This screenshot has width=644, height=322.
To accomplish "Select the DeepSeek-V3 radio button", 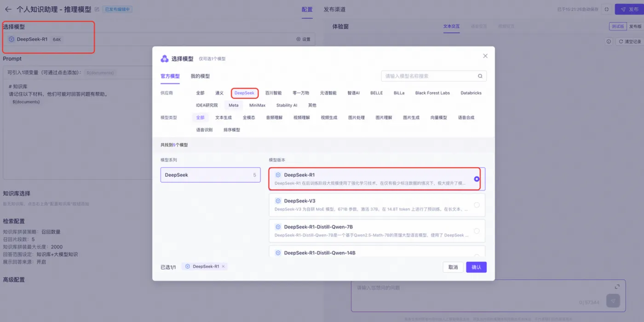I will (477, 205).
